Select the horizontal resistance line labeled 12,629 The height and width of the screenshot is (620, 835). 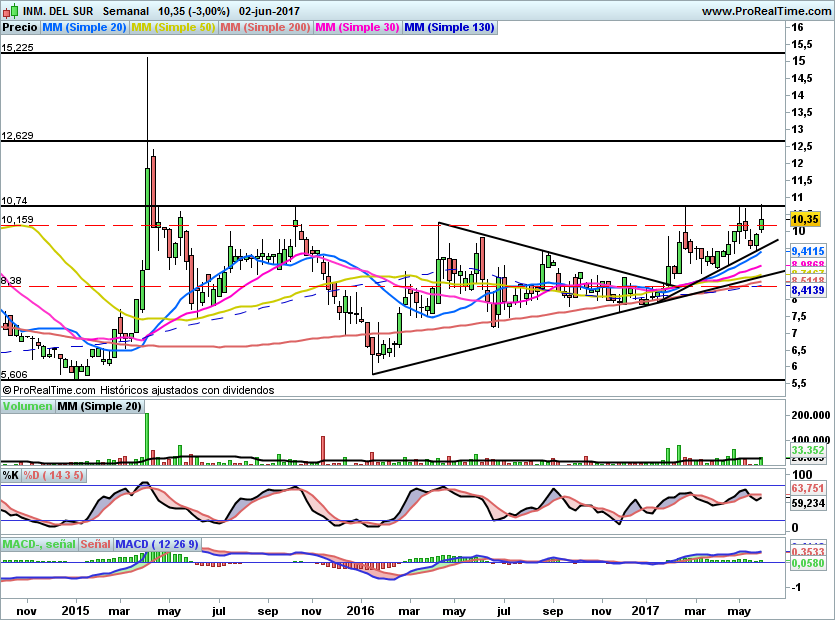click(x=18, y=136)
